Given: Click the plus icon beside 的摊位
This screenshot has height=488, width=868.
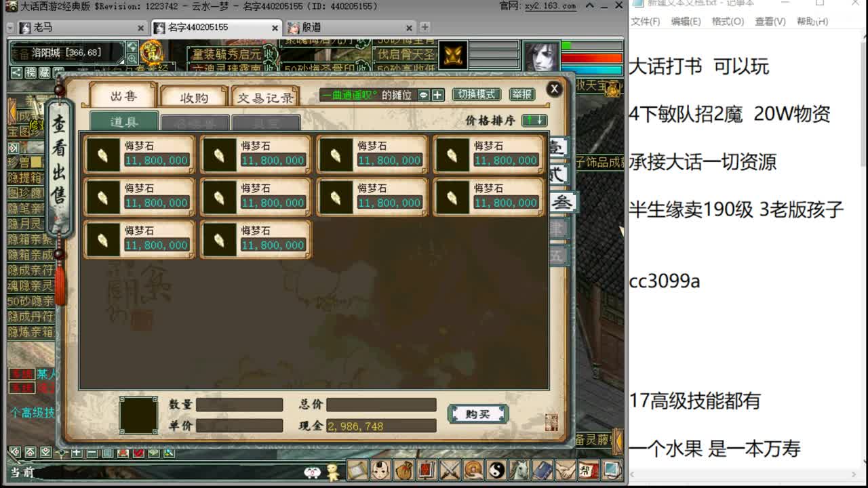Looking at the screenshot, I should pos(437,95).
